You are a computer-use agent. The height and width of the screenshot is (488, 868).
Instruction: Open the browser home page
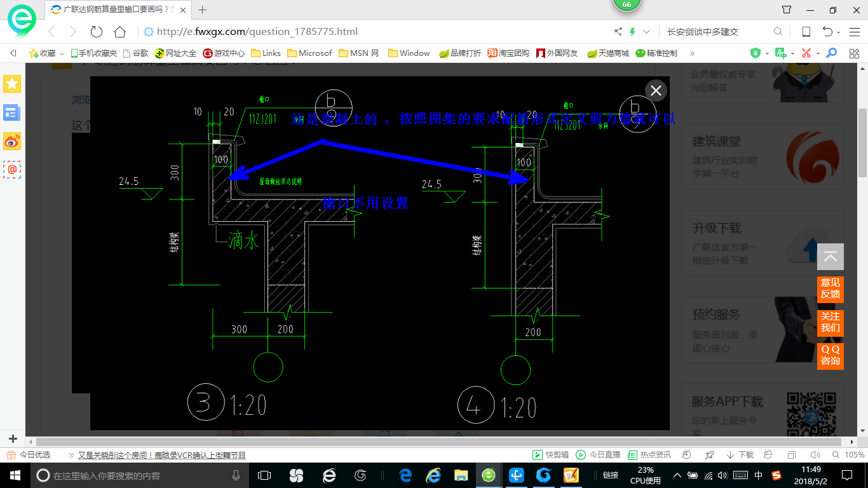(119, 32)
